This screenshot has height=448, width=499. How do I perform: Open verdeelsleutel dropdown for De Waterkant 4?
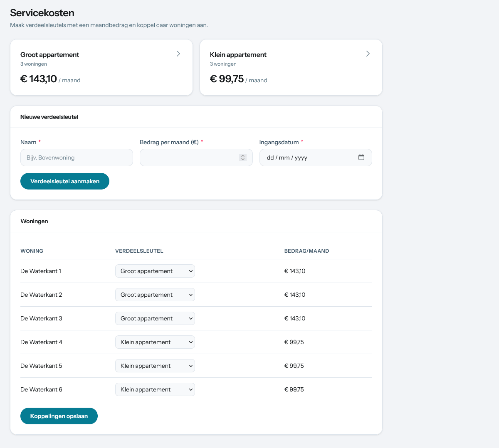(155, 342)
